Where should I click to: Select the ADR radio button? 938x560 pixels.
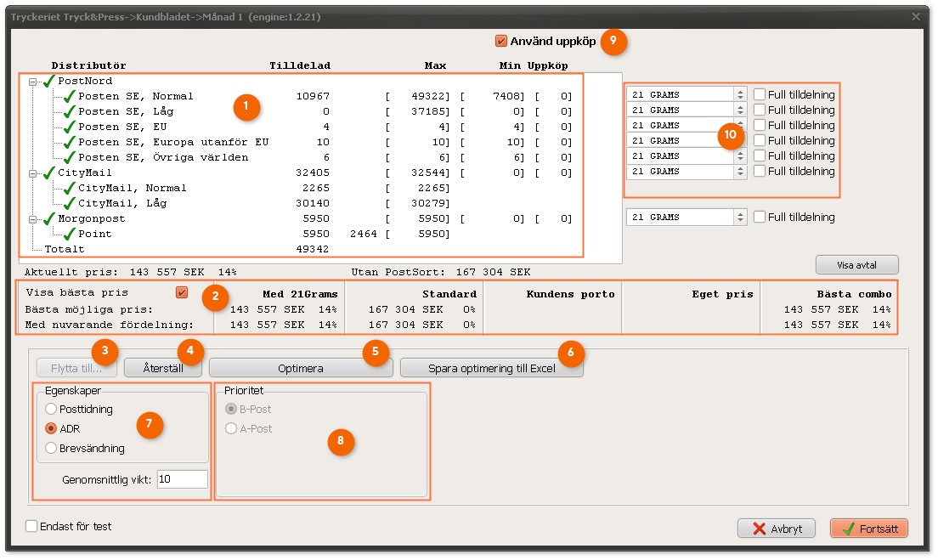coord(51,428)
